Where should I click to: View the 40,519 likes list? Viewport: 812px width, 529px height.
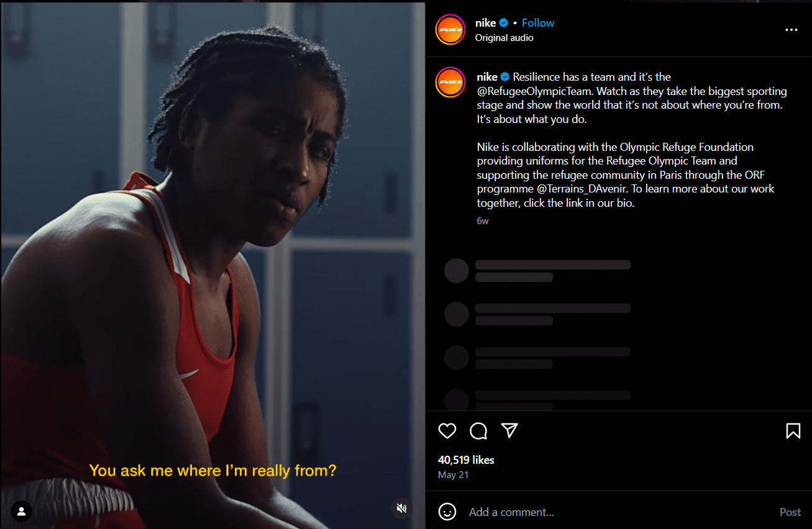click(466, 460)
